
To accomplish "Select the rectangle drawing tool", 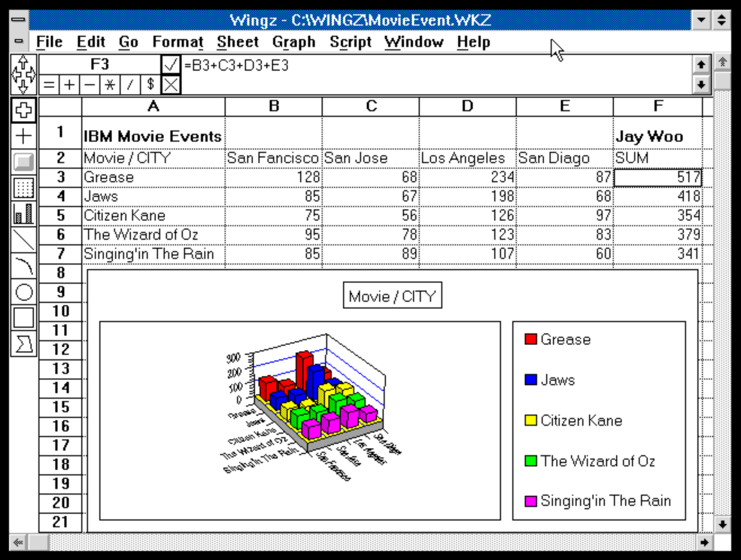I will [x=23, y=317].
